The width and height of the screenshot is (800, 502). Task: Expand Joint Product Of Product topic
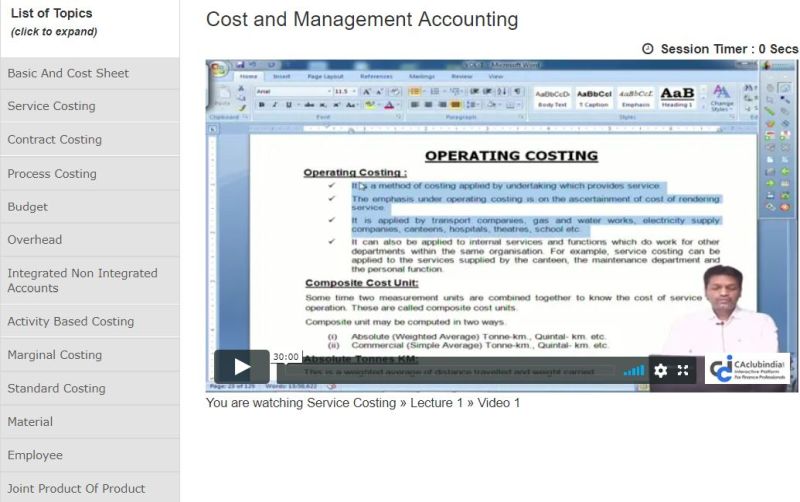(76, 488)
